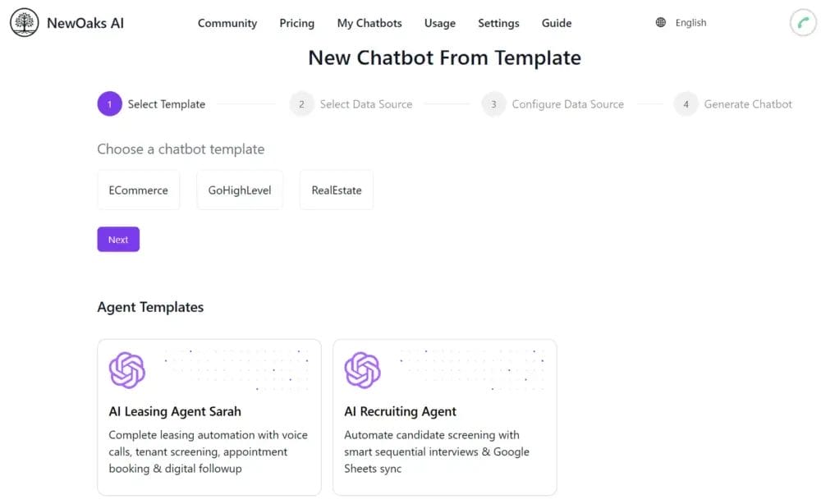Open My Chatbots

point(369,23)
